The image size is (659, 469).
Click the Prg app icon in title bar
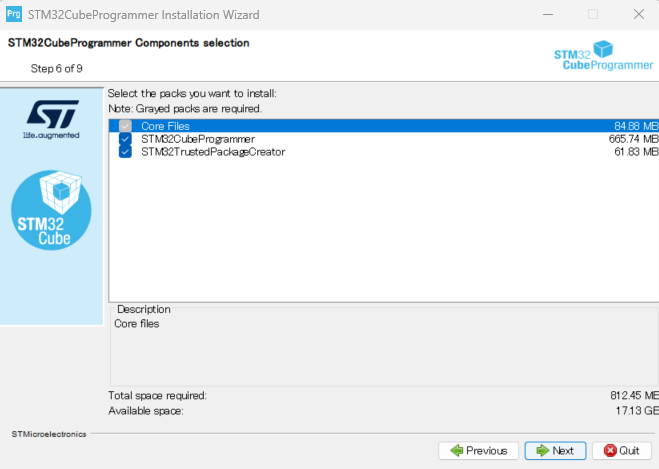tap(15, 15)
